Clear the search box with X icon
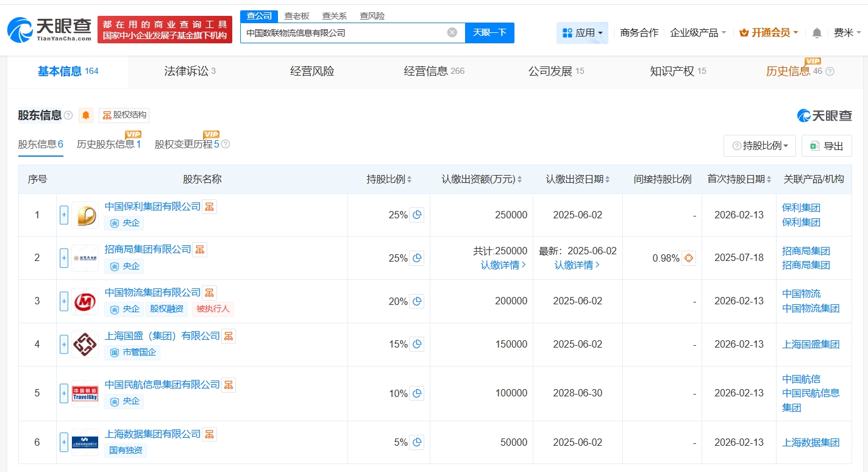The width and height of the screenshot is (868, 472). pyautogui.click(x=452, y=33)
